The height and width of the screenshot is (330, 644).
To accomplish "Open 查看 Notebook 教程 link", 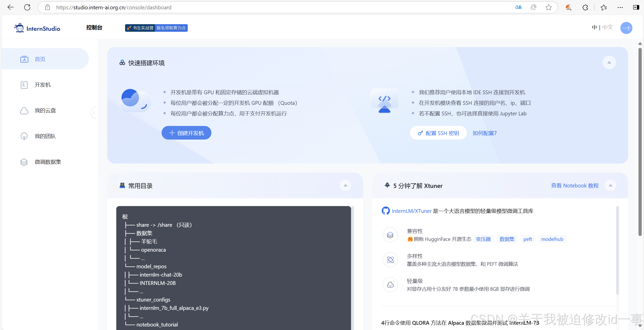I will tap(575, 186).
